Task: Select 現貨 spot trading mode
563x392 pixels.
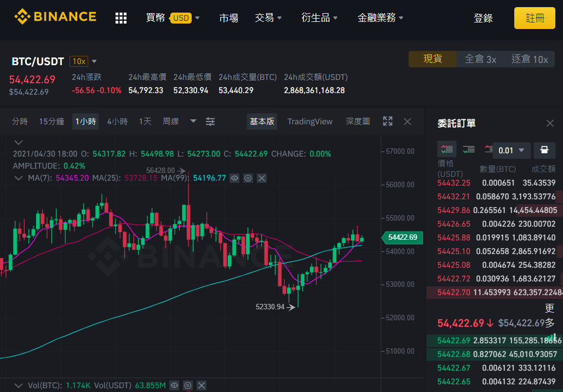Action: point(433,59)
